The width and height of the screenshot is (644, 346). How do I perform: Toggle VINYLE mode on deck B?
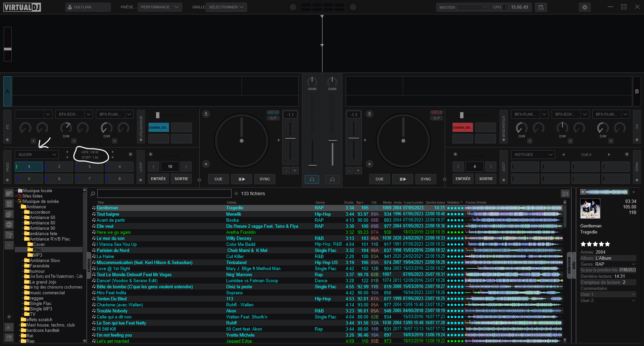(437, 113)
